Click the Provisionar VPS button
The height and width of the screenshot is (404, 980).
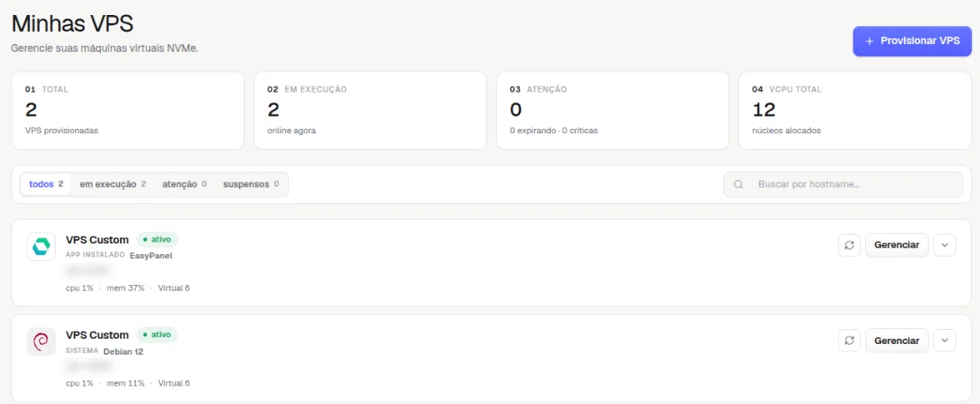click(912, 41)
